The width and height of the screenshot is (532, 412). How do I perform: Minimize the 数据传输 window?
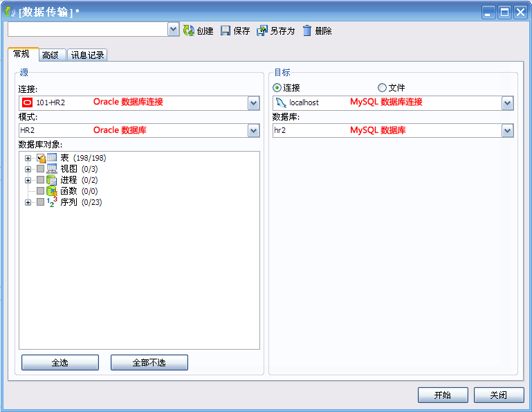coord(488,12)
